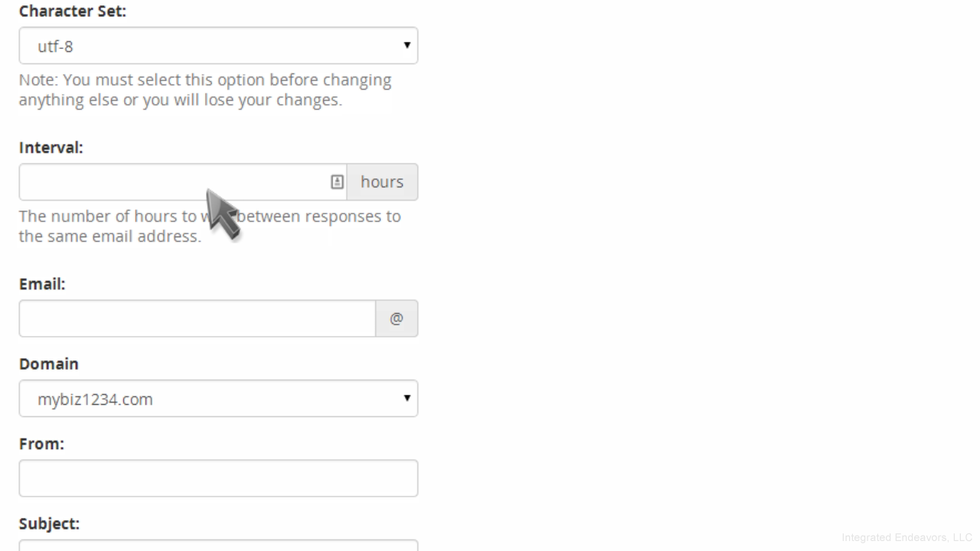Viewport: 980px width, 551px height.
Task: Click the Interval label
Action: click(51, 148)
